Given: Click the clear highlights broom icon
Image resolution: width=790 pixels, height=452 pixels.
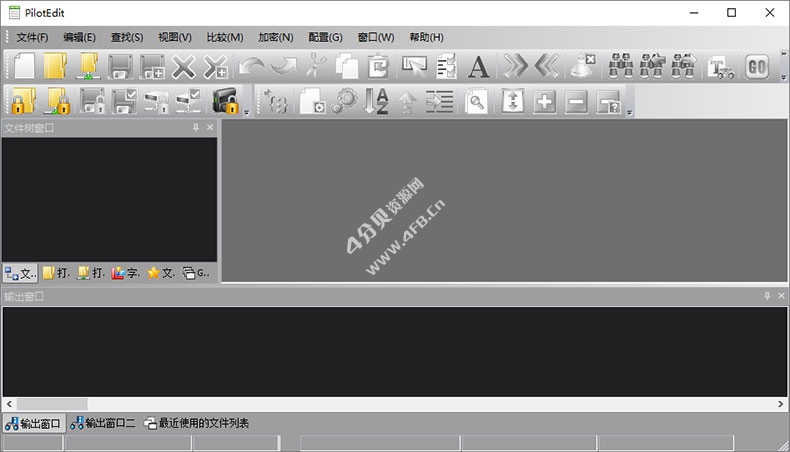Looking at the screenshot, I should click(582, 66).
